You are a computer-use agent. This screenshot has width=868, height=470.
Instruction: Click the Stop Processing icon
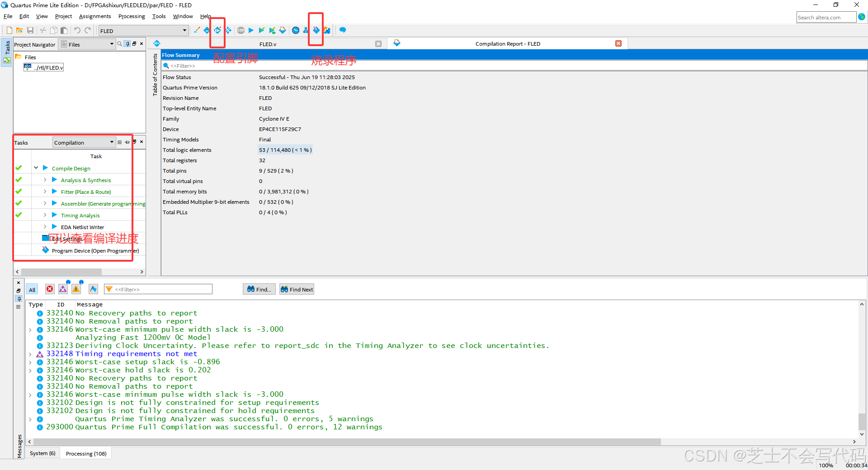pyautogui.click(x=241, y=30)
